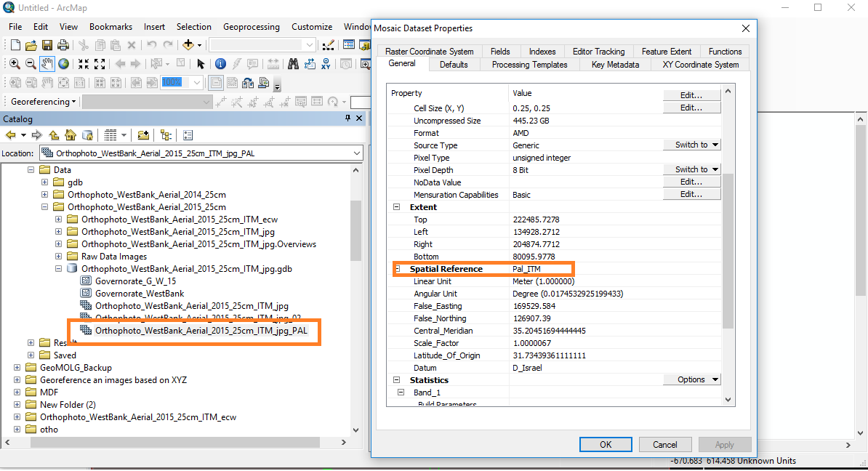This screenshot has height=471, width=868.
Task: Select the Zoom In magnifier tool
Action: click(15, 64)
